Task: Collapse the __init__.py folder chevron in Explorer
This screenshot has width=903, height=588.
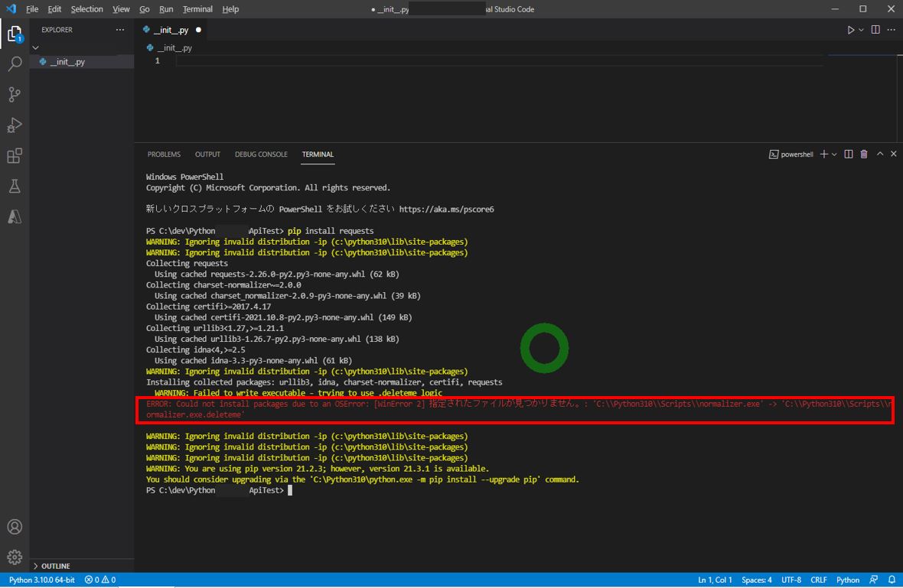Action: (x=35, y=47)
